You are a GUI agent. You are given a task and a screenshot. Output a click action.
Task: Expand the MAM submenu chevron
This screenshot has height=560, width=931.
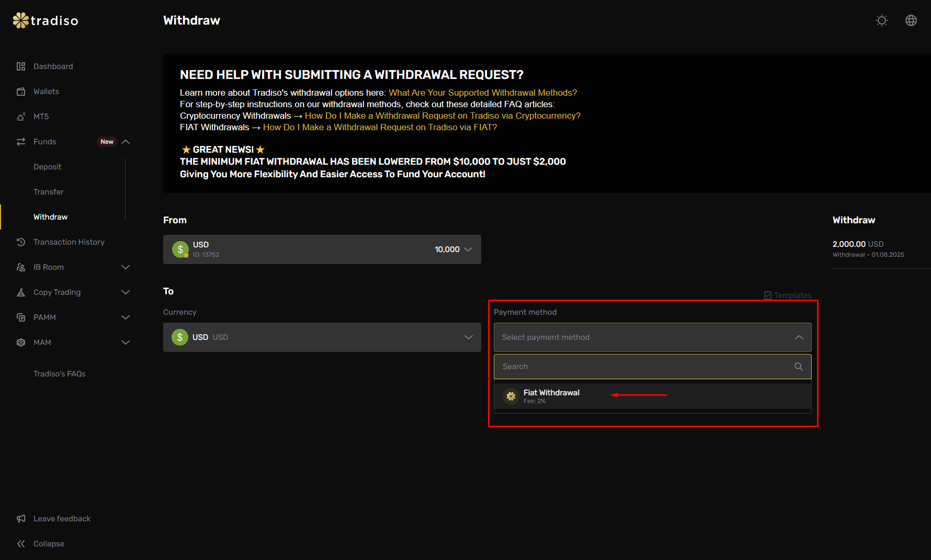pos(126,342)
